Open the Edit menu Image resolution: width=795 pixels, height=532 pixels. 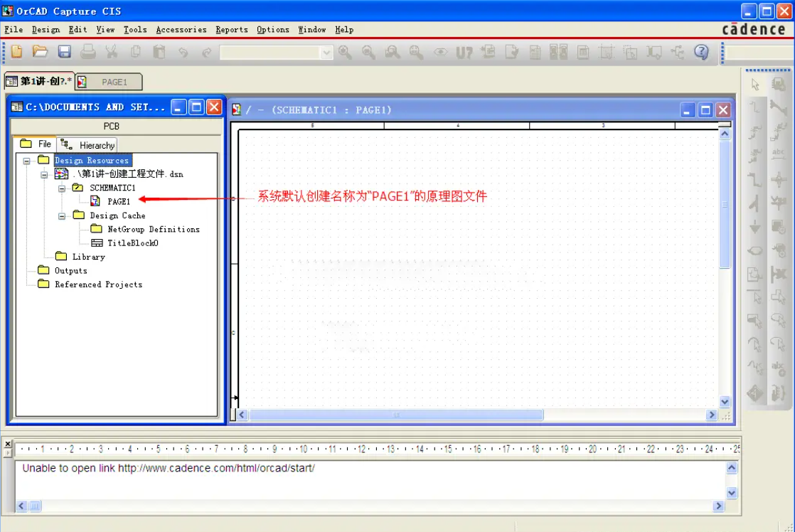pyautogui.click(x=78, y=29)
